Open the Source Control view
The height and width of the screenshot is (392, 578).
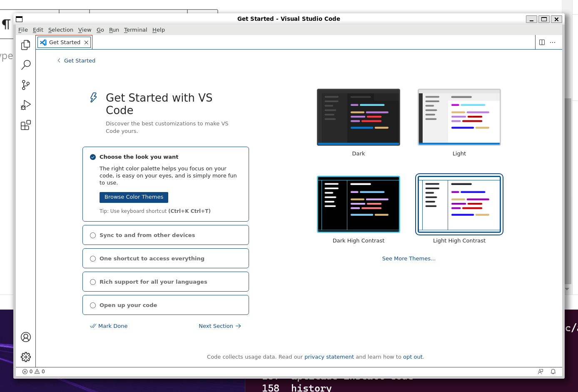tap(26, 85)
